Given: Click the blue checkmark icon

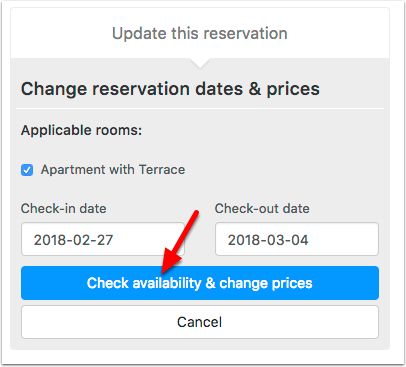Looking at the screenshot, I should coord(27,170).
